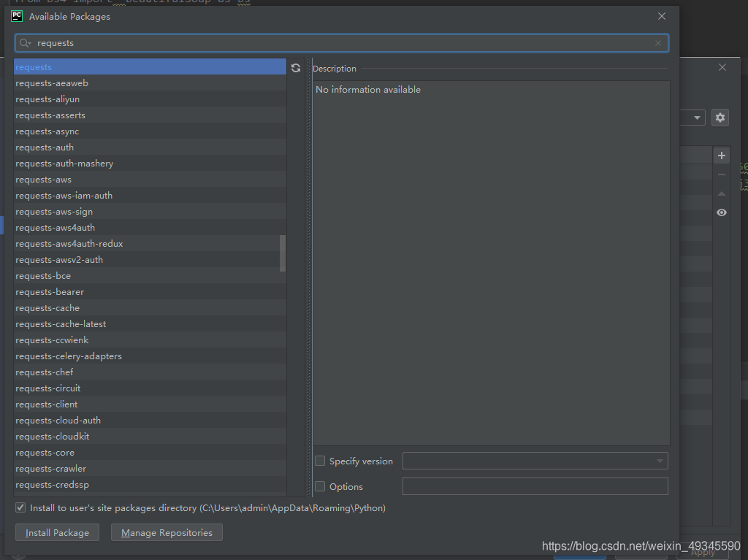
Task: Click the plus add package icon in background window
Action: (721, 156)
